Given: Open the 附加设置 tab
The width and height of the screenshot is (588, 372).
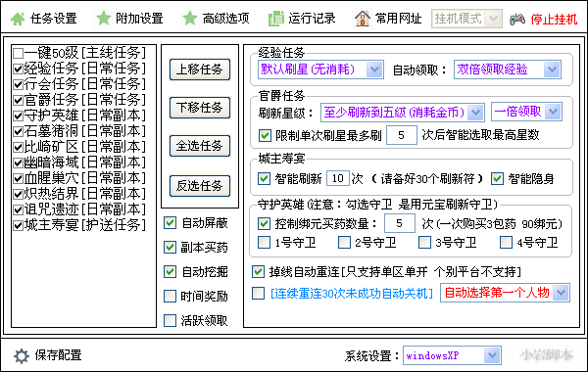Looking at the screenshot, I should click(x=139, y=19).
